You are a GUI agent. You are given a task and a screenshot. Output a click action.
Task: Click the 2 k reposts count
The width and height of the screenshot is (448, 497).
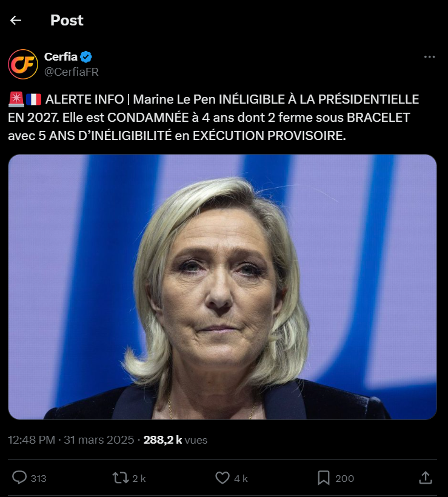click(x=139, y=478)
